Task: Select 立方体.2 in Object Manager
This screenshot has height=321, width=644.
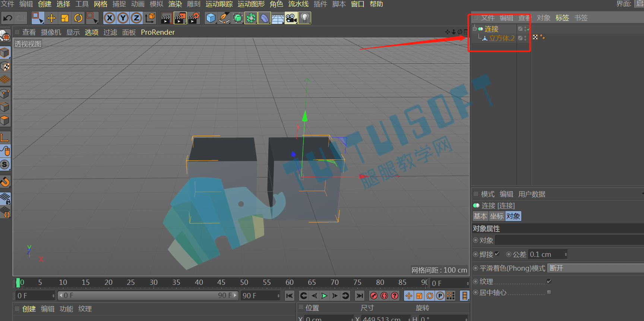Action: (502, 38)
